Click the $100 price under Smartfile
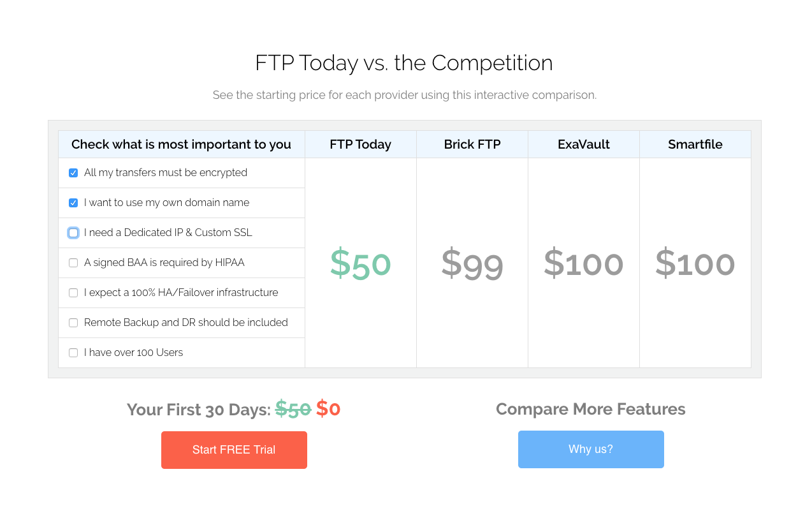Screen dimensions: 812x518 [695, 263]
